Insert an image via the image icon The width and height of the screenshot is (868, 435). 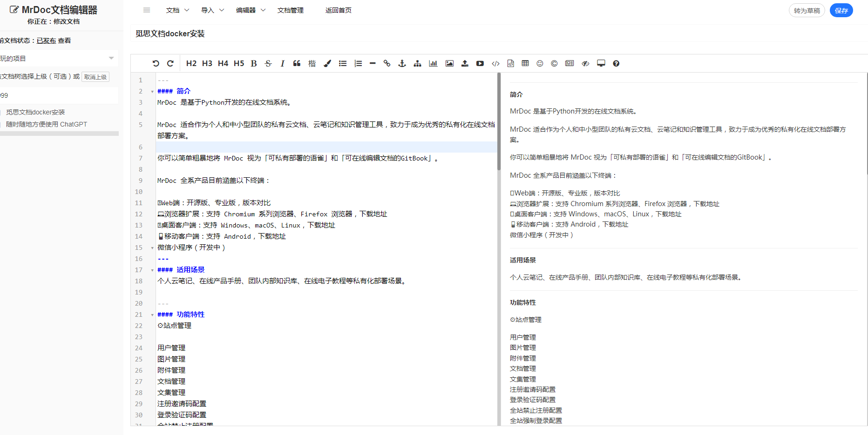[x=449, y=63]
